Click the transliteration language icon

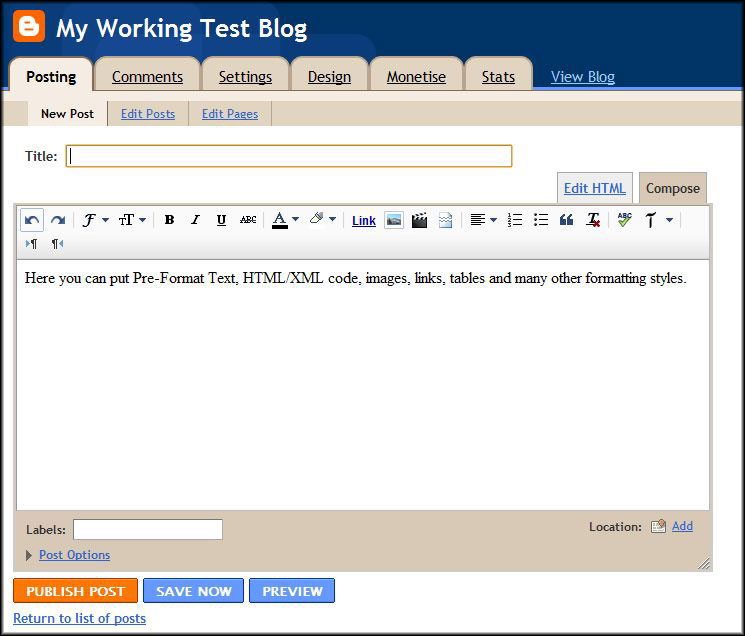pos(650,220)
